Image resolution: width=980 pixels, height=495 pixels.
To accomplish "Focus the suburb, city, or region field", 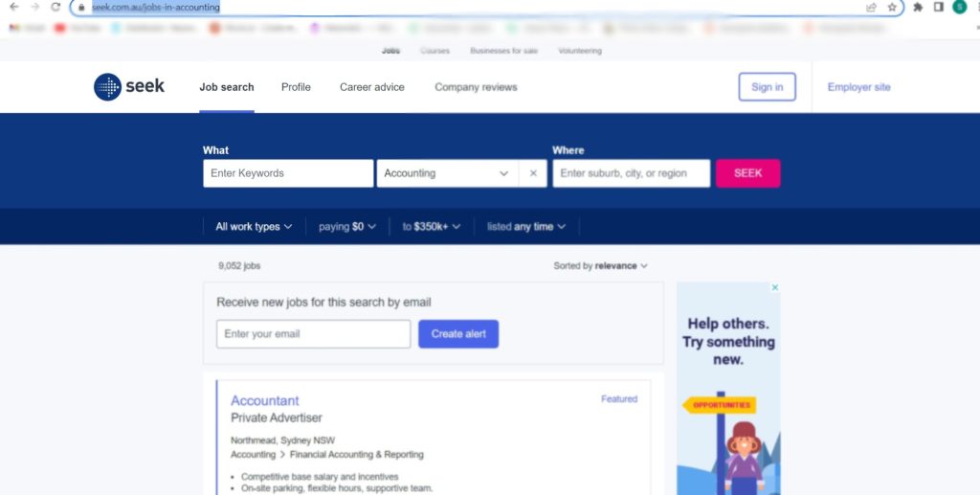I will click(x=632, y=173).
